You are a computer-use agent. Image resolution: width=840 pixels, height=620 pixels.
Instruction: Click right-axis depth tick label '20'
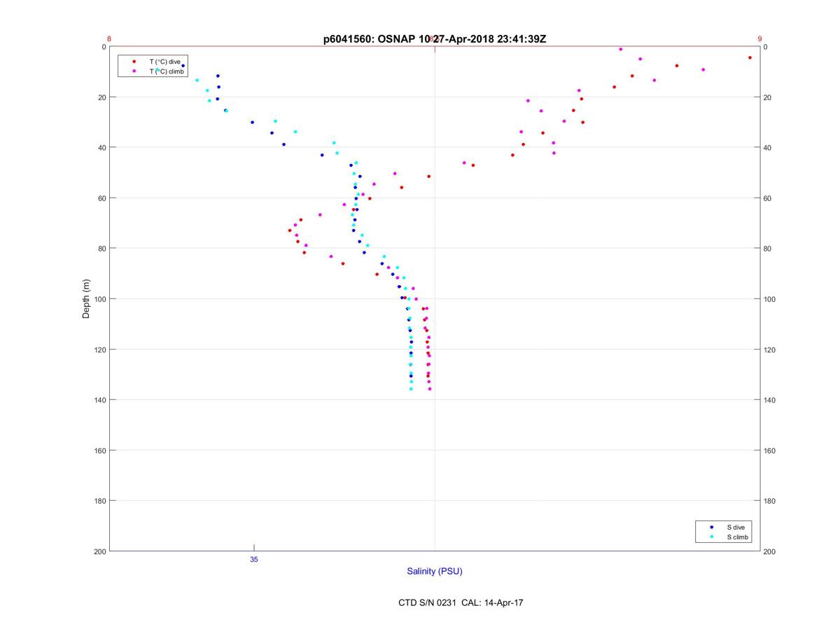coord(767,97)
